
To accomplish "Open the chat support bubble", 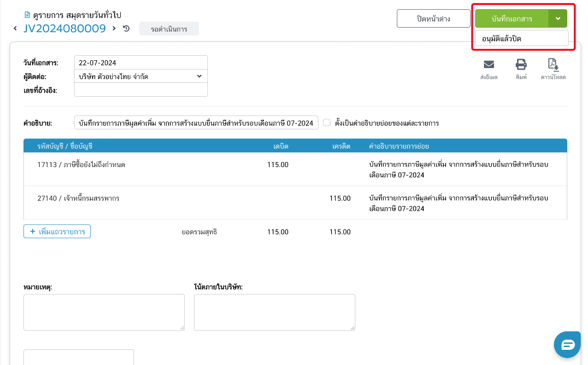I will (x=567, y=344).
